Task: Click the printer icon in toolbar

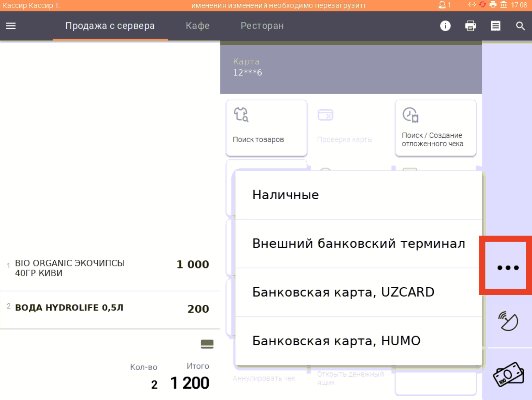Action: click(470, 26)
